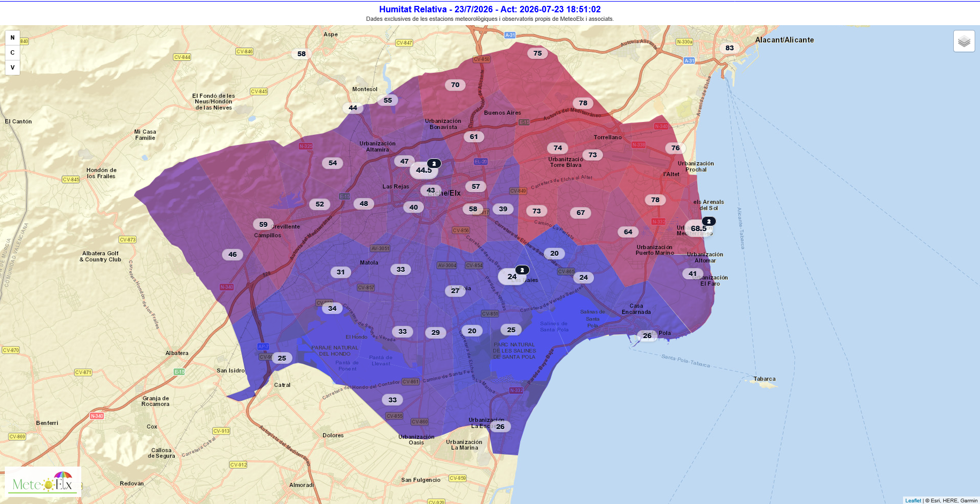Screen dimensions: 980x504
Task: Click the 25 marker near Catral highway
Action: (x=282, y=358)
